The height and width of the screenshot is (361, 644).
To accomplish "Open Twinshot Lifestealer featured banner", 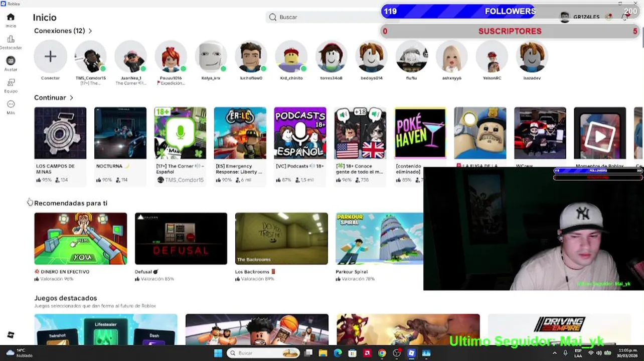I will click(x=106, y=329).
